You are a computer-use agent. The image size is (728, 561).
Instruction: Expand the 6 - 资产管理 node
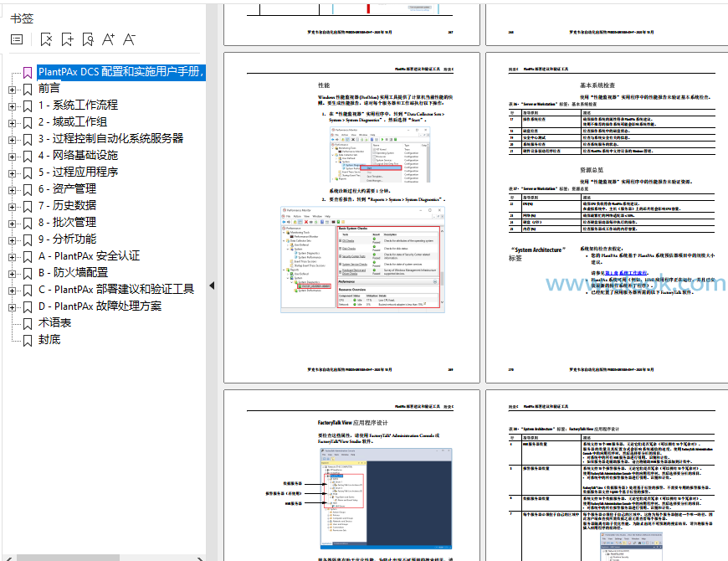coord(12,190)
